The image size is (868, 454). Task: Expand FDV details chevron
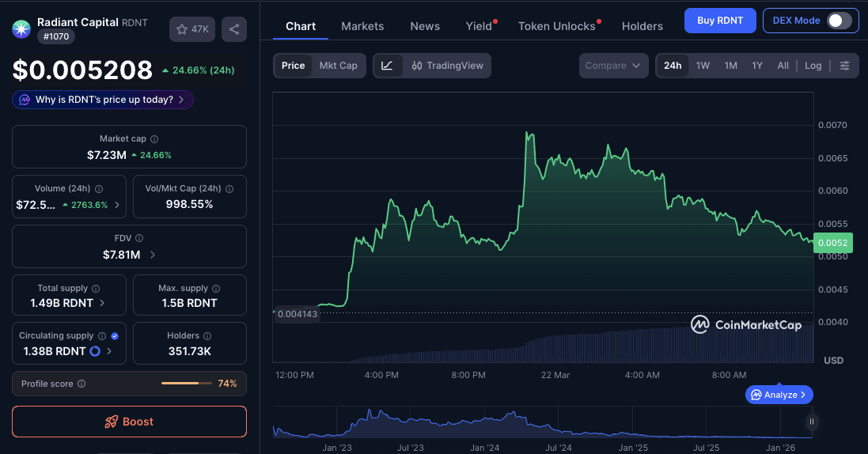pos(153,255)
